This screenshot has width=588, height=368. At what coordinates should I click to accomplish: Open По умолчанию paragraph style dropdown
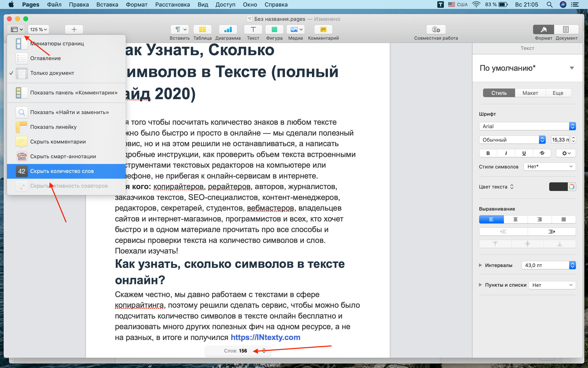[527, 68]
